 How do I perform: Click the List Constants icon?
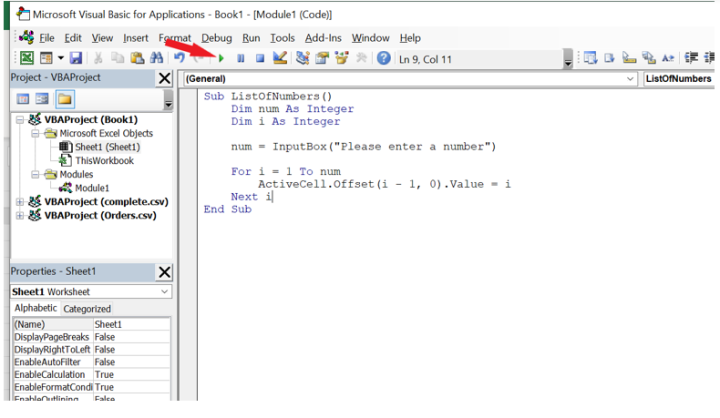(609, 58)
